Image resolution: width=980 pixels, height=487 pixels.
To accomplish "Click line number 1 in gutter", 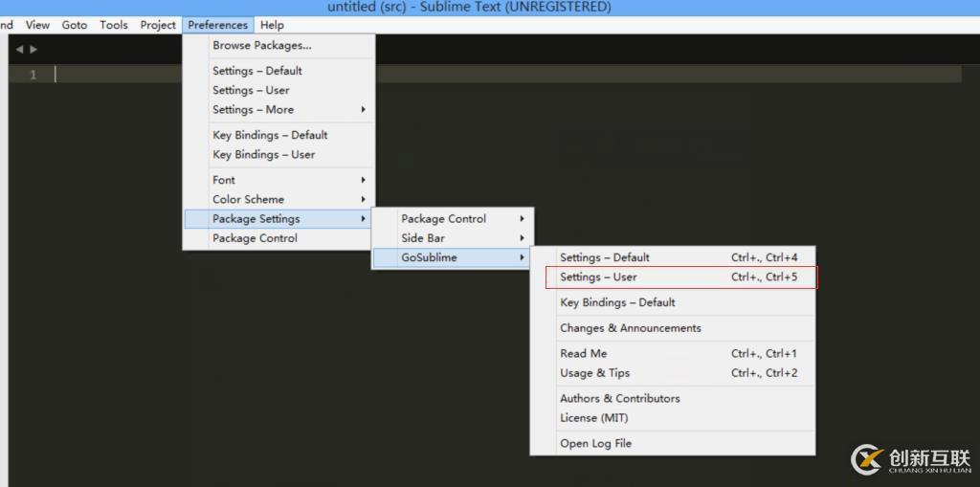I will click(33, 75).
